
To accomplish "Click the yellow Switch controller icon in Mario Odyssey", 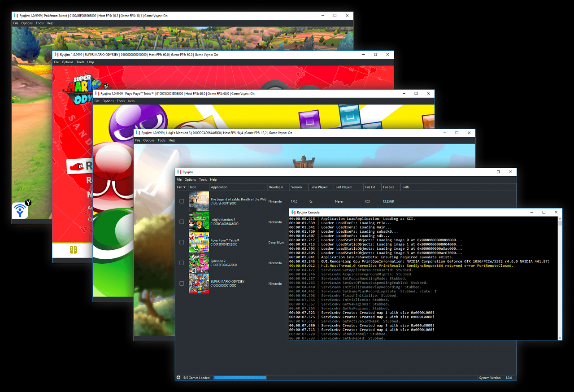I will (72, 249).
